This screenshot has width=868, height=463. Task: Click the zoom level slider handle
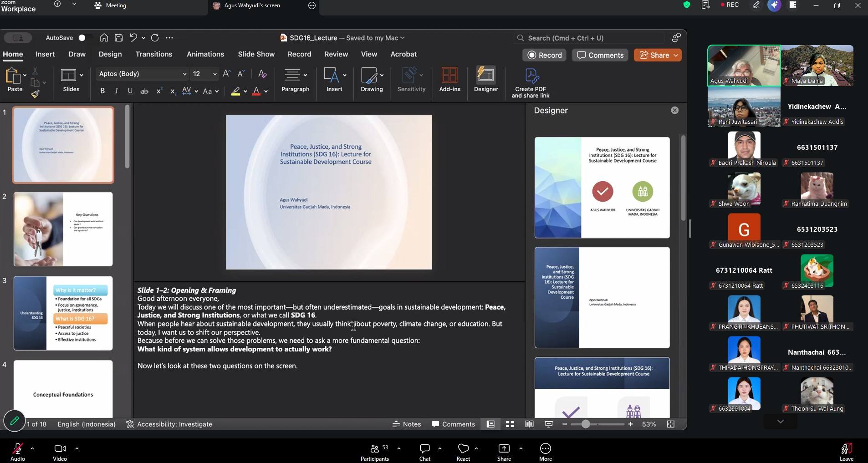(586, 424)
